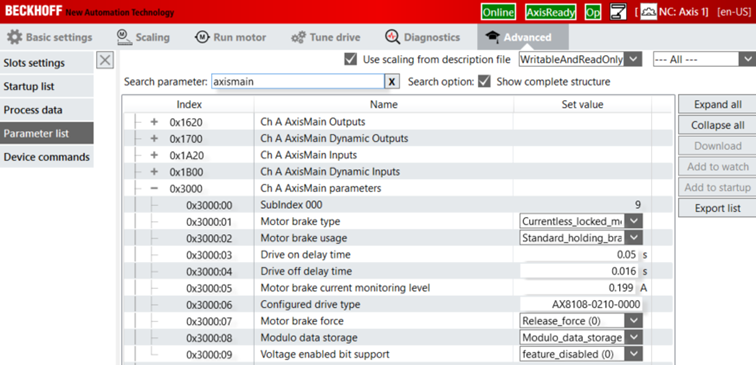This screenshot has width=756, height=365.
Task: Open the Motor brake type dropdown
Action: tap(581, 221)
